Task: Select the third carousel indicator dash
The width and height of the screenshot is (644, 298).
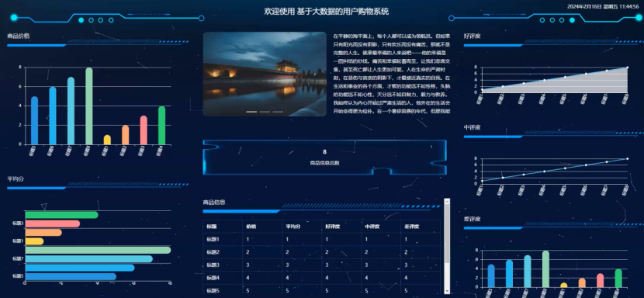Action: pyautogui.click(x=278, y=112)
